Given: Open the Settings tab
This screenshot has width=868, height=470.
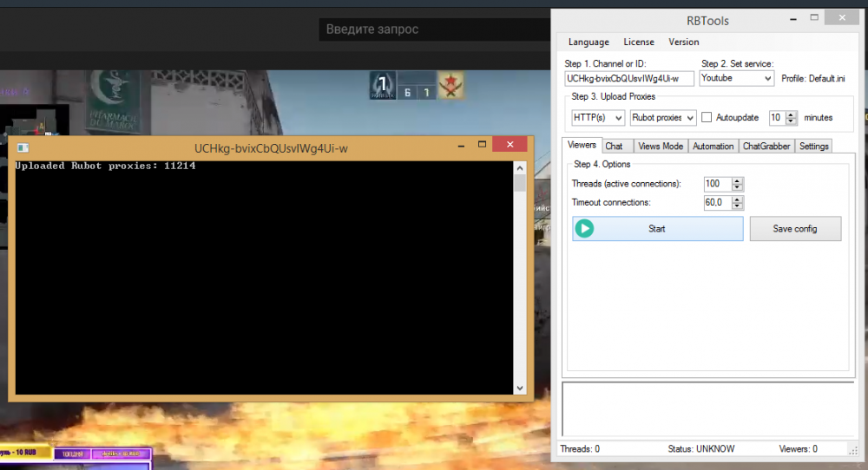Looking at the screenshot, I should (813, 147).
